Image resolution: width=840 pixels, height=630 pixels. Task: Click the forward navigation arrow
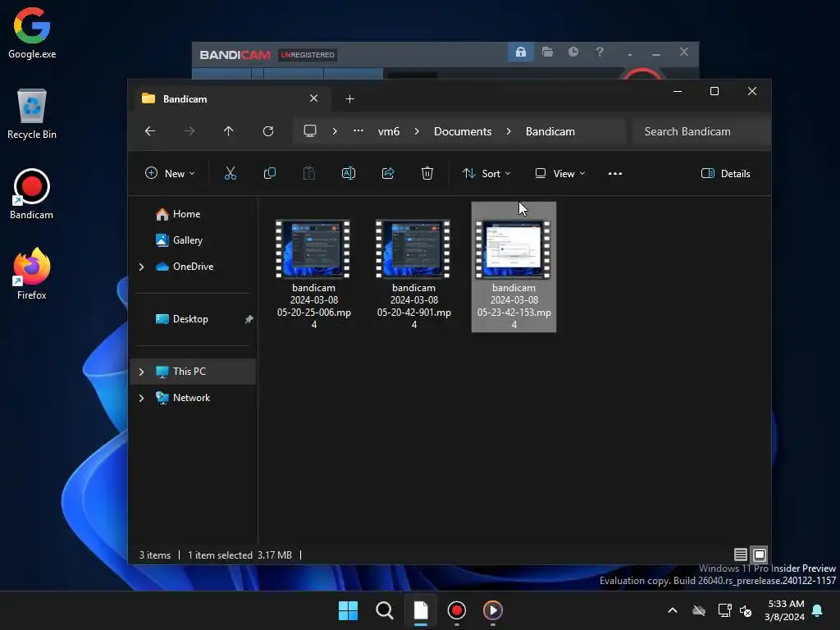click(189, 131)
